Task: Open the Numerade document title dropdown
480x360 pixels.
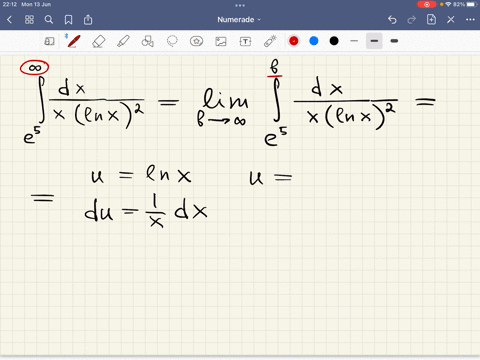Action: click(239, 20)
